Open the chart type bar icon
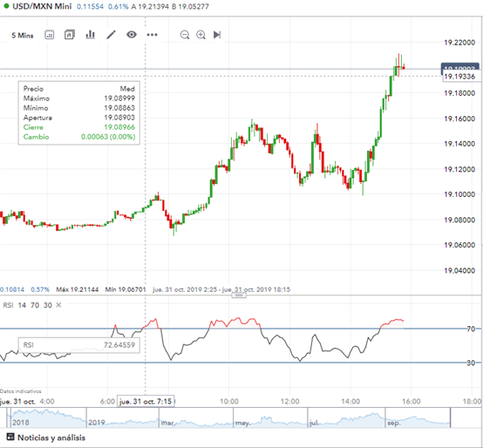This screenshot has width=483, height=448. coord(90,35)
